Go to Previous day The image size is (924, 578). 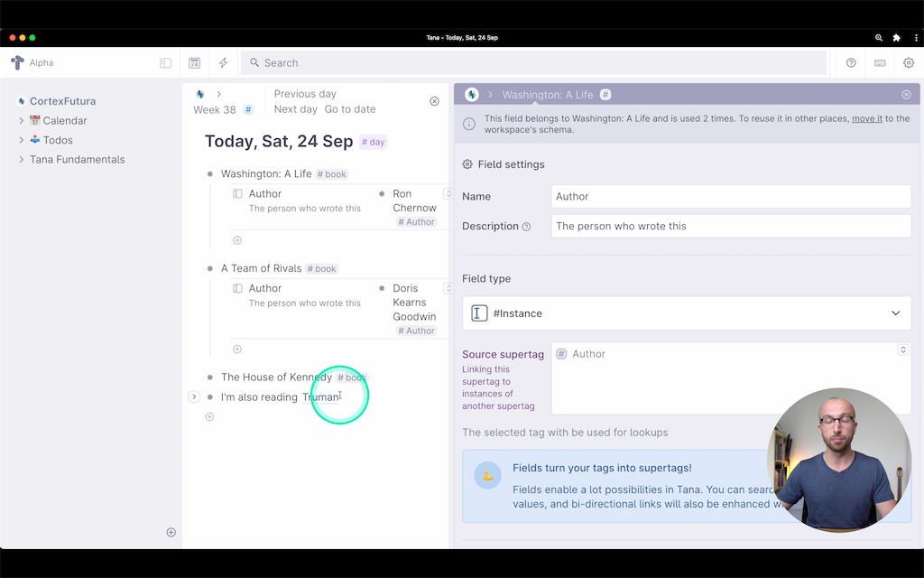[x=305, y=94]
